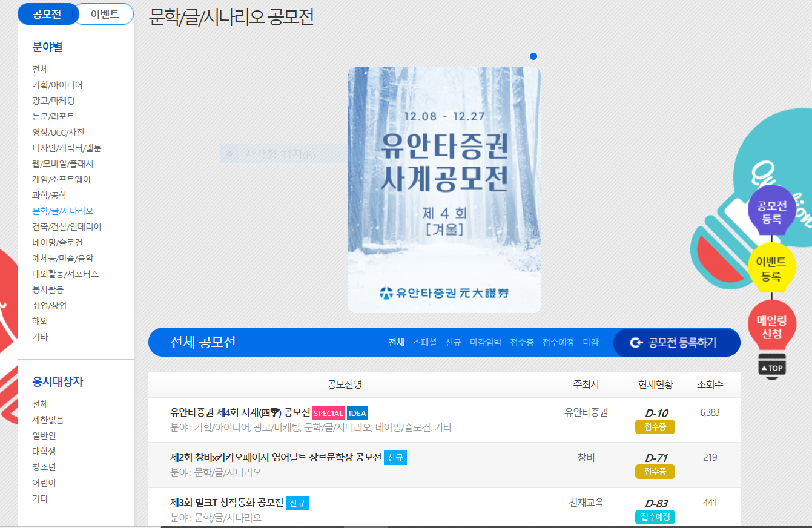
Task: Choose 제한없음 applicant filter
Action: [48, 420]
